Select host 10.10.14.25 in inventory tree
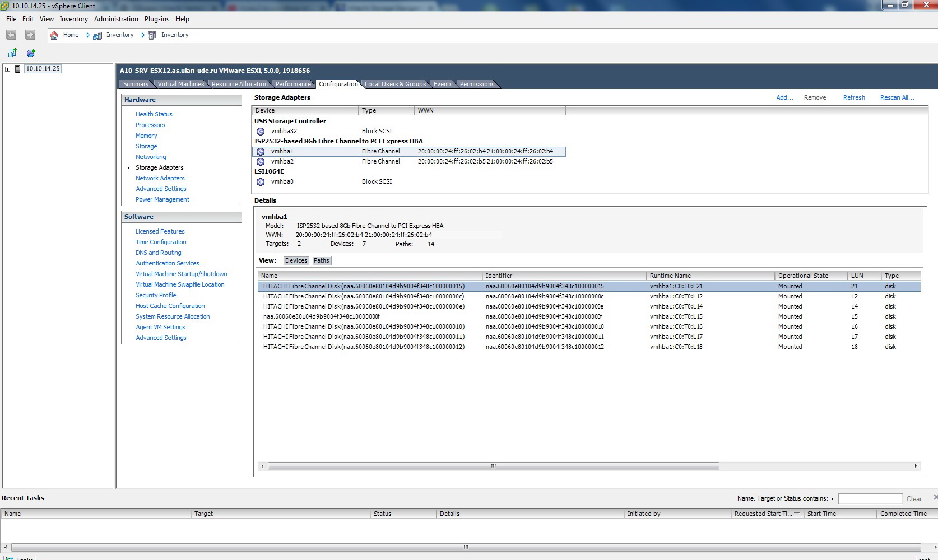This screenshot has width=938, height=560. point(43,69)
